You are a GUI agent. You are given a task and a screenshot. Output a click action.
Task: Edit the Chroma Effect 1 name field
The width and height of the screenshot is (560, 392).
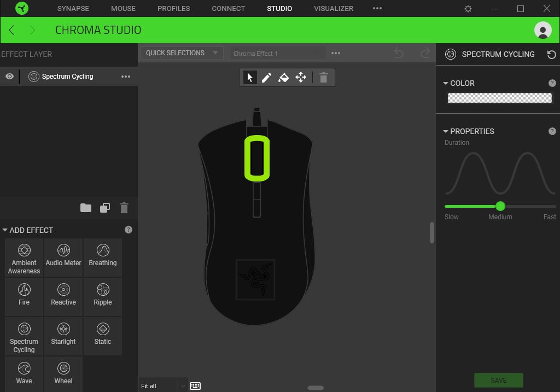277,54
